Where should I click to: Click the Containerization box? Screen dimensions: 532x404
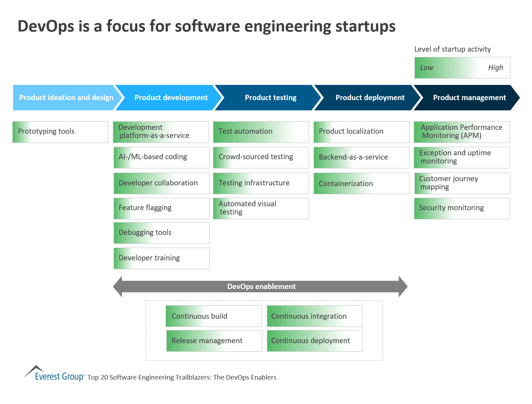[x=361, y=183]
